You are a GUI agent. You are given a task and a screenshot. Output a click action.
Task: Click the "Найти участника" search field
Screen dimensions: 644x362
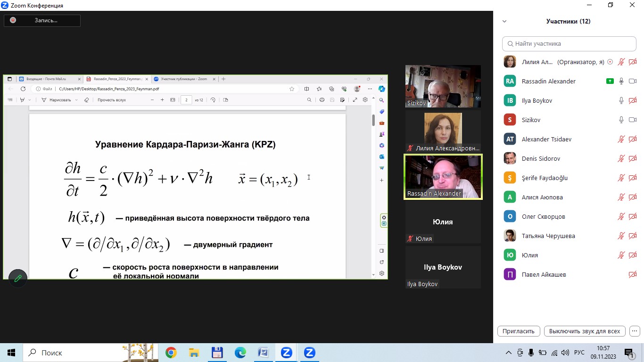click(x=569, y=43)
